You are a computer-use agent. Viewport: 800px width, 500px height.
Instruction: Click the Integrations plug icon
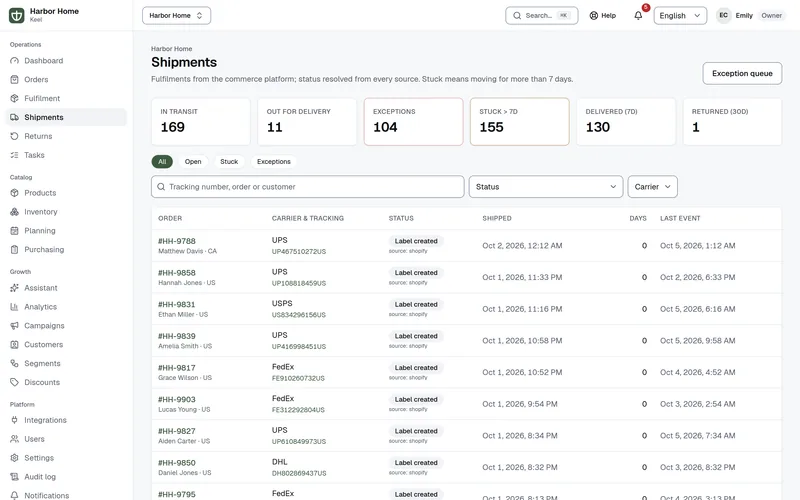click(x=14, y=420)
